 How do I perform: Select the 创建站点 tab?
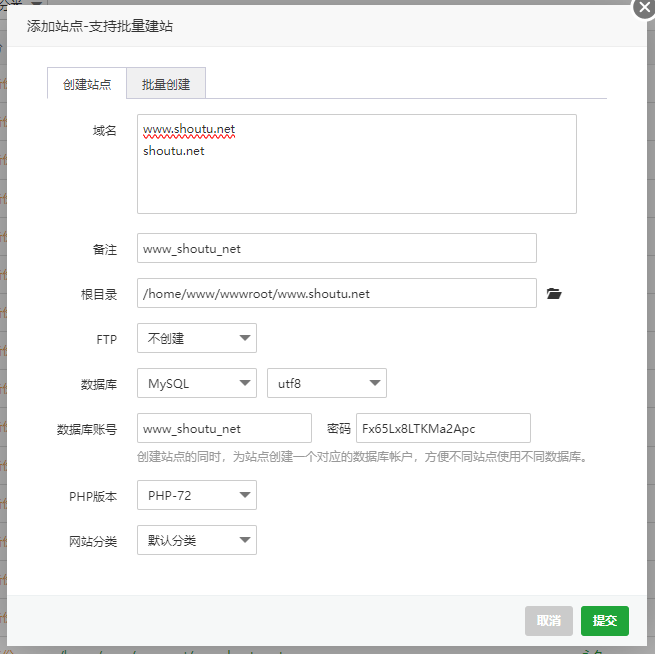click(x=87, y=84)
